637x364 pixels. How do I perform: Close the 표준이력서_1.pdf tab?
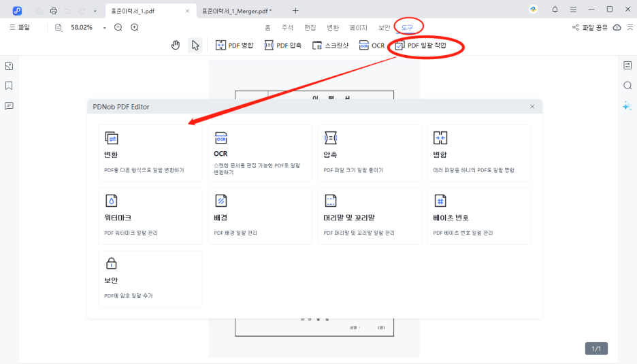[x=187, y=11]
